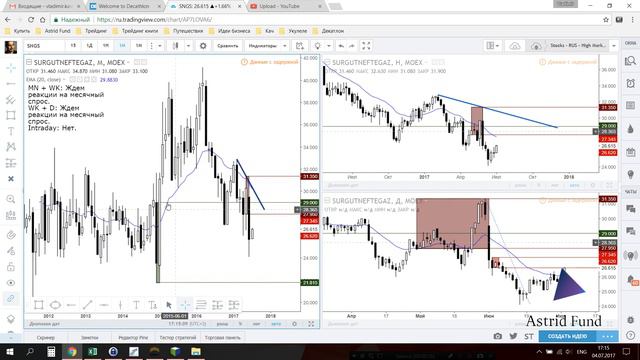Screen dimensions: 640x360
Task: Toggle авто scale on left chart
Action: (x=276, y=324)
